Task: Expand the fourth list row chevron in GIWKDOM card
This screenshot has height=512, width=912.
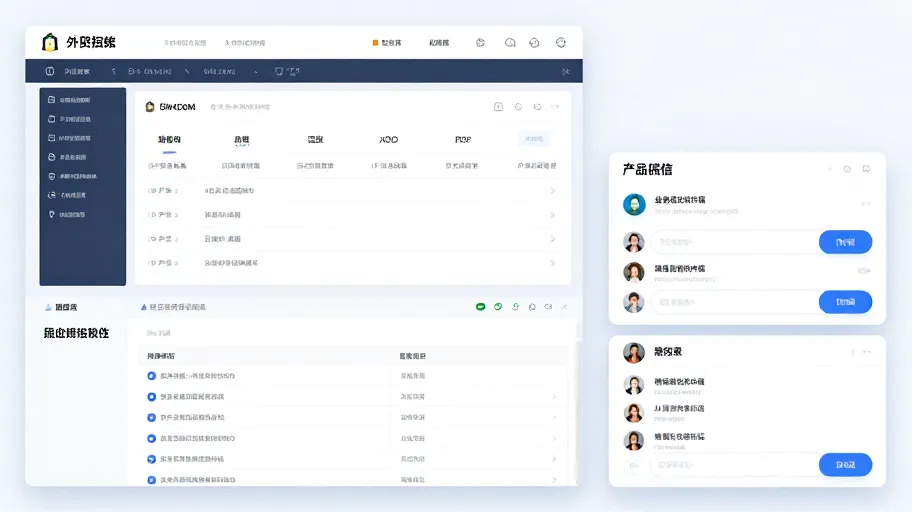Action: click(553, 263)
